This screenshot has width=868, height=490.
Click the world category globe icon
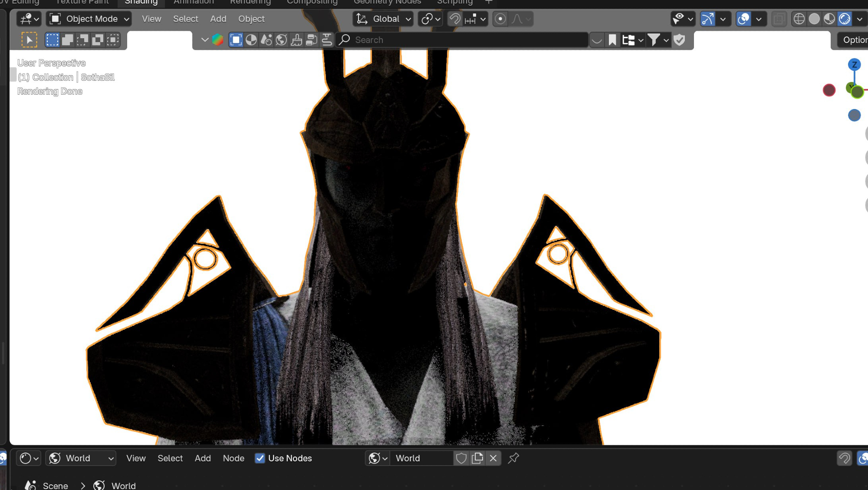[x=281, y=40]
